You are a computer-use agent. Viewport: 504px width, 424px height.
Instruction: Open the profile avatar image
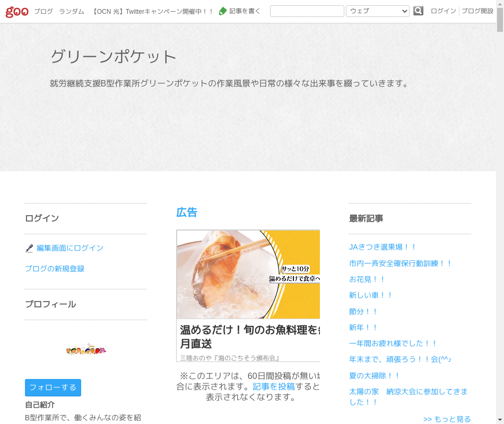86,349
